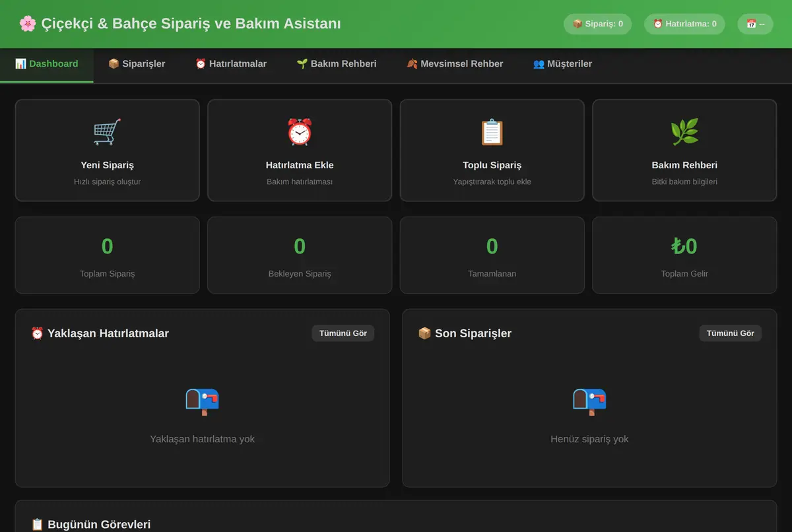Image resolution: width=792 pixels, height=532 pixels.
Task: Switch to the Müşteriler tab
Action: click(562, 64)
